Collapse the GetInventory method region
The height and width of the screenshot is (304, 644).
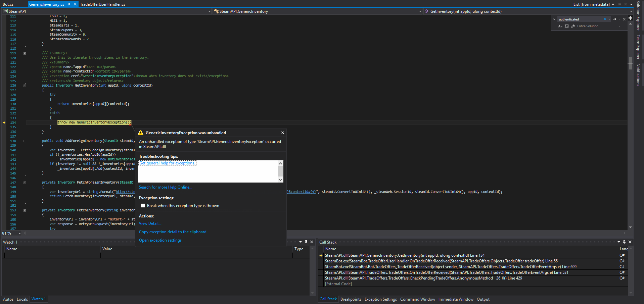click(25, 86)
